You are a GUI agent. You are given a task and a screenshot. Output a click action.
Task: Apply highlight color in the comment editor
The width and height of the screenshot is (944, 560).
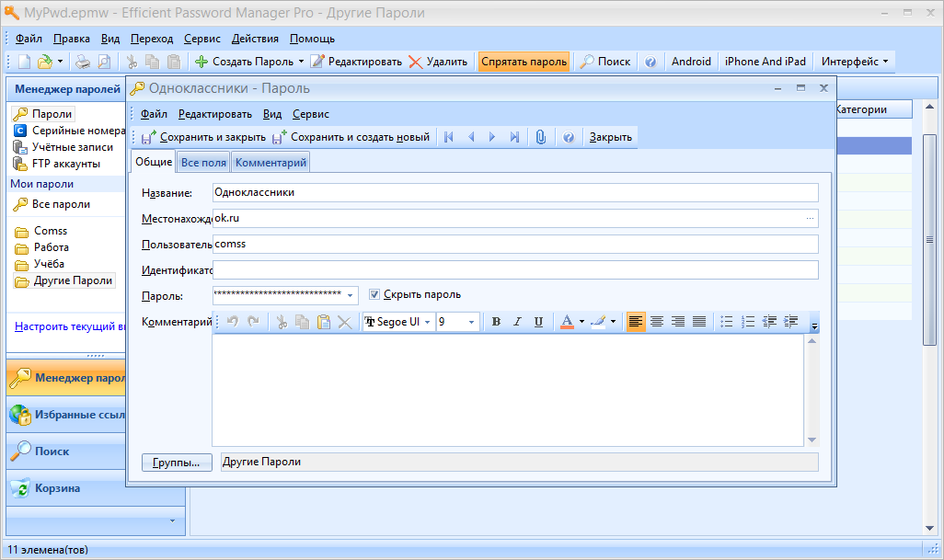pyautogui.click(x=598, y=322)
